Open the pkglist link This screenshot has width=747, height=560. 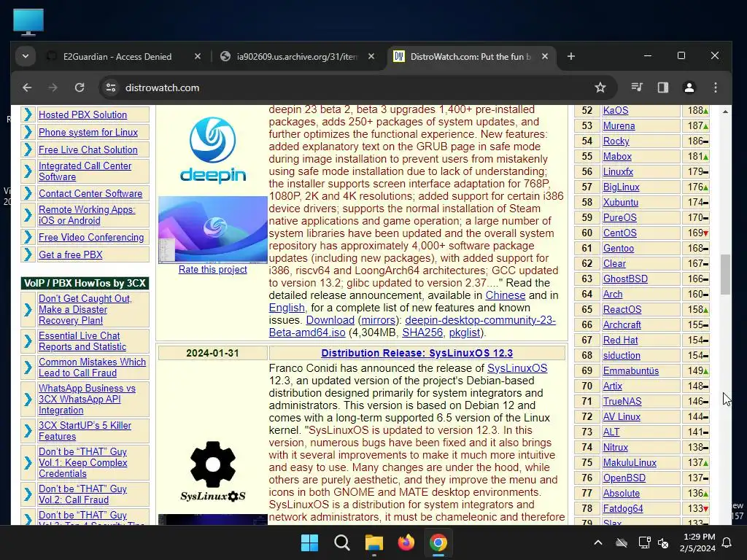coord(465,332)
